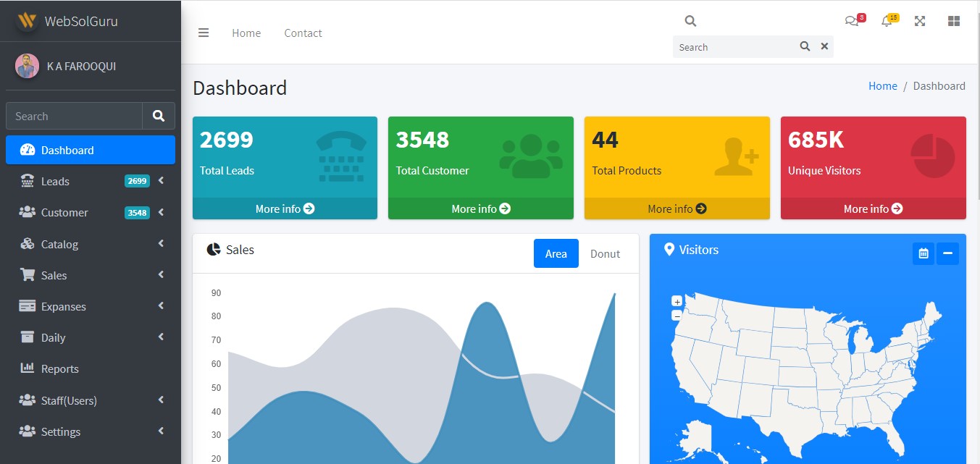Click the Reports icon in the sidebar
980x464 pixels.
point(26,368)
